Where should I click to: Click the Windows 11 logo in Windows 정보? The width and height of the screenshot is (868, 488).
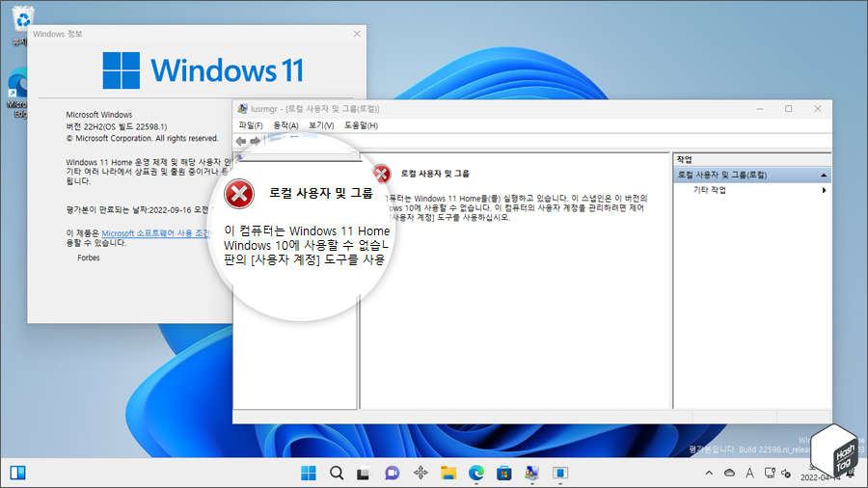(203, 70)
